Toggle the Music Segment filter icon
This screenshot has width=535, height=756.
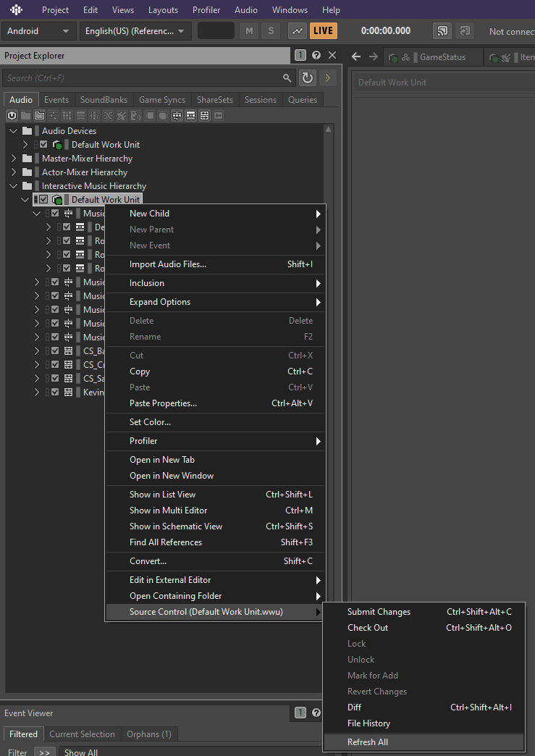pos(204,116)
